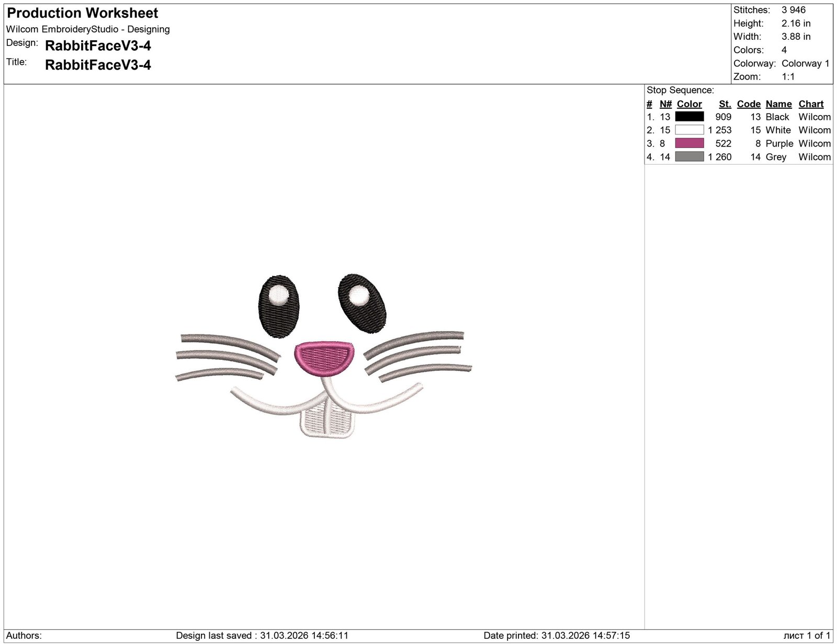Click the Grey color swatch in row 4
This screenshot has width=837, height=644.
[x=689, y=157]
